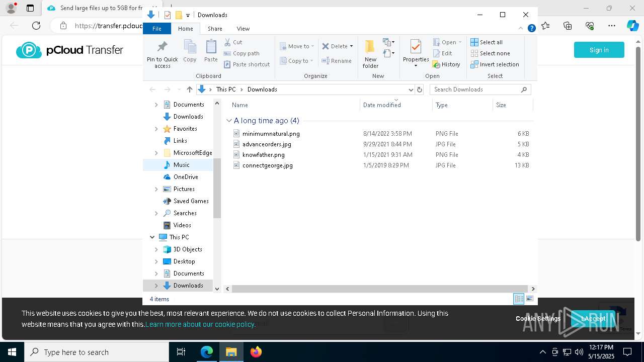Open Microsoft Edge from taskbar
Screen dimensions: 644x362
(x=207, y=352)
